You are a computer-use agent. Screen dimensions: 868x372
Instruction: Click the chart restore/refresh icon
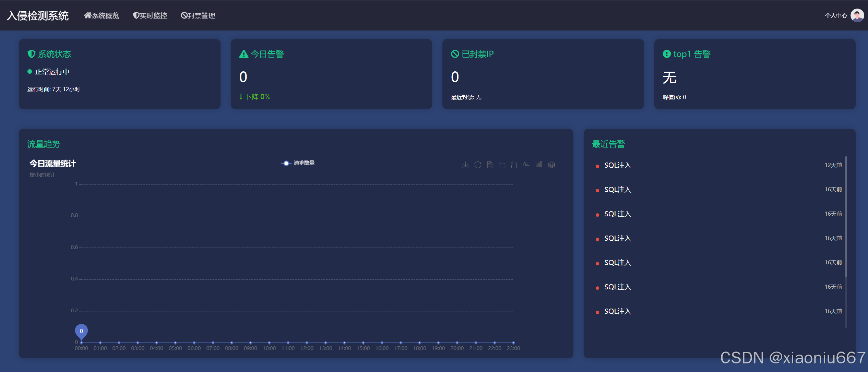click(x=478, y=165)
